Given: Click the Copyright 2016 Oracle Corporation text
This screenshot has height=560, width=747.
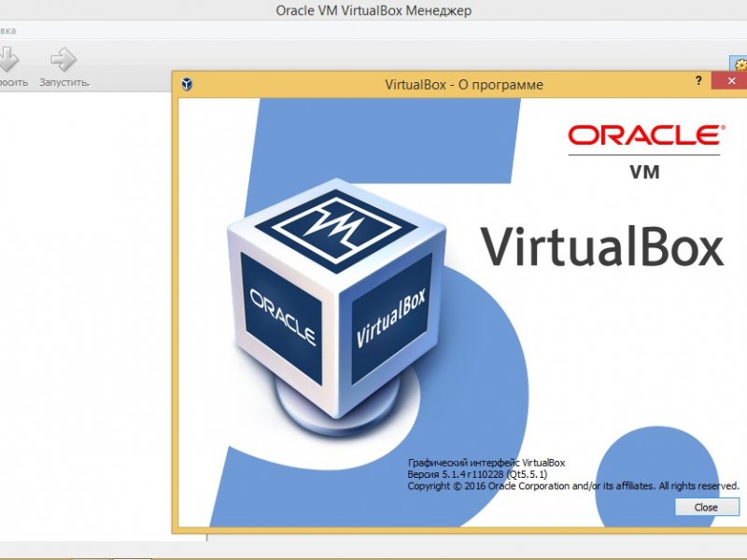Looking at the screenshot, I should click(x=573, y=486).
